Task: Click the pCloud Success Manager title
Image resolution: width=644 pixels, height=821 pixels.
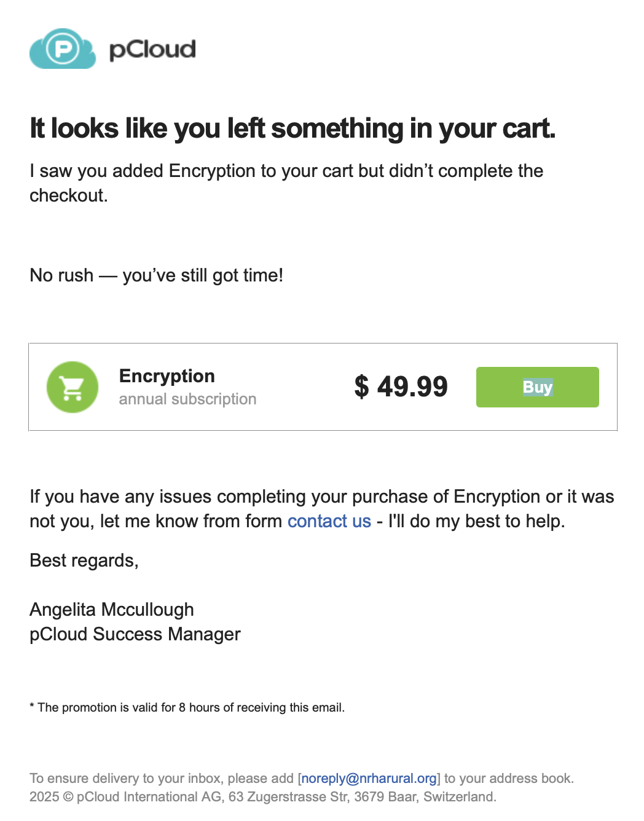Action: click(135, 634)
